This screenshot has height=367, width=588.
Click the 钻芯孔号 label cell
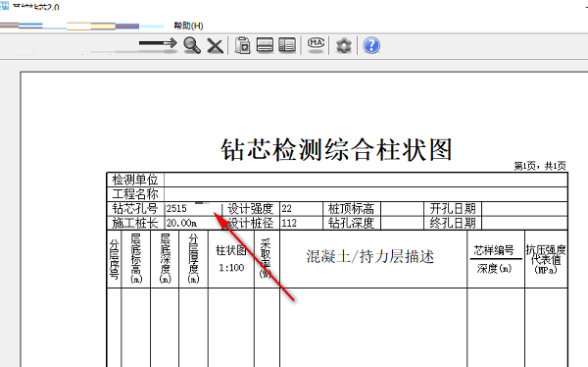[135, 208]
